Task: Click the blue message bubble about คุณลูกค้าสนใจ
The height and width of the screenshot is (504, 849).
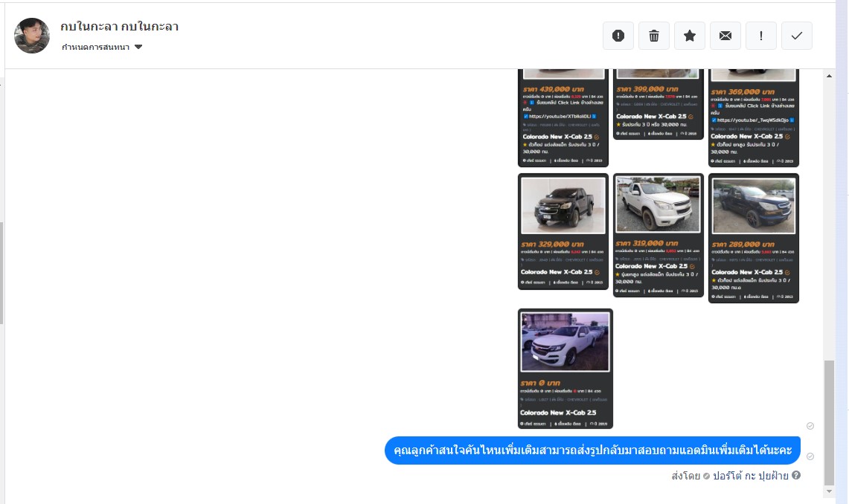Action: pyautogui.click(x=592, y=450)
